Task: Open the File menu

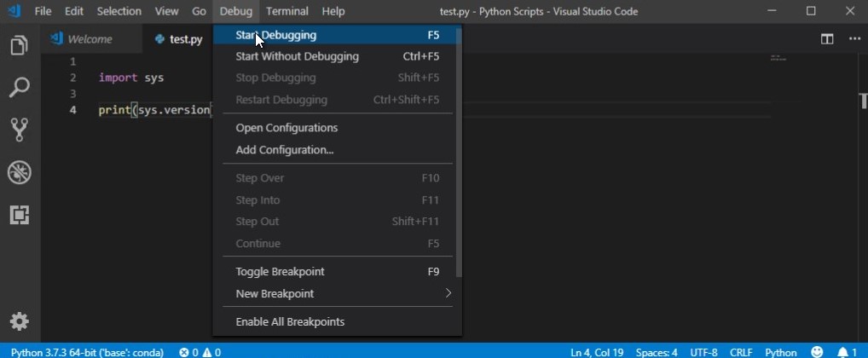Action: point(43,11)
